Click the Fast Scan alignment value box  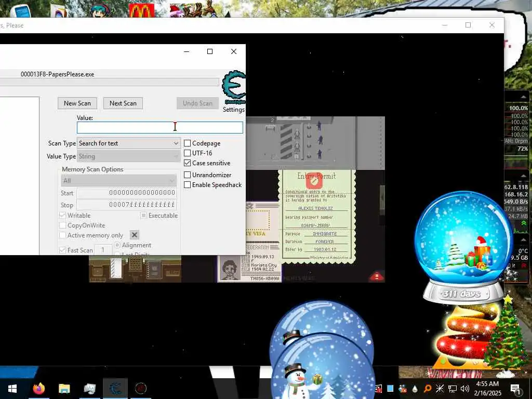(103, 250)
